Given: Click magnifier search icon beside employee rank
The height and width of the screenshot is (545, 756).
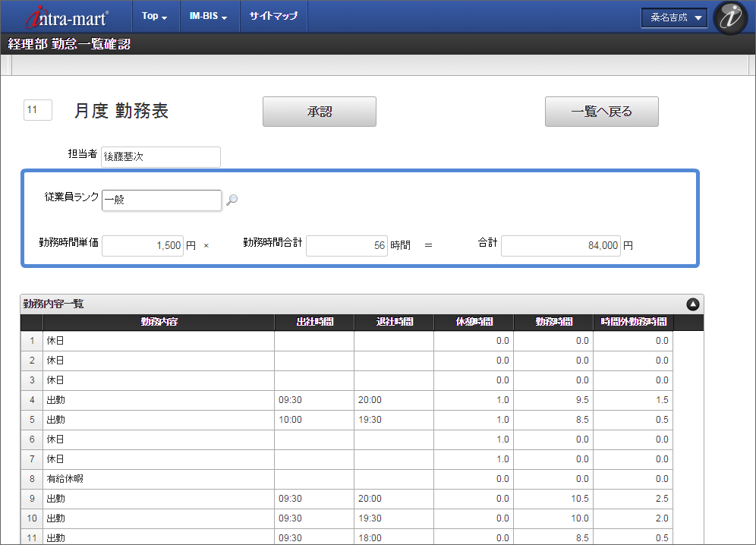Looking at the screenshot, I should click(232, 200).
